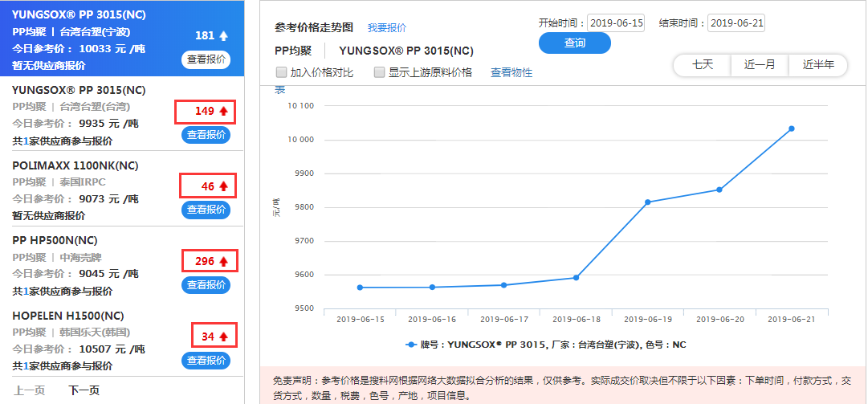Open the 结束时间 date picker field

pos(736,23)
